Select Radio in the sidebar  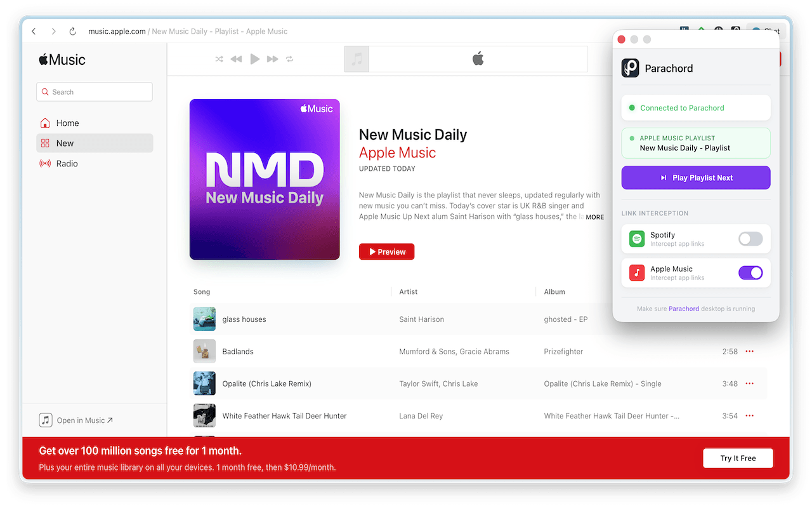tap(67, 164)
